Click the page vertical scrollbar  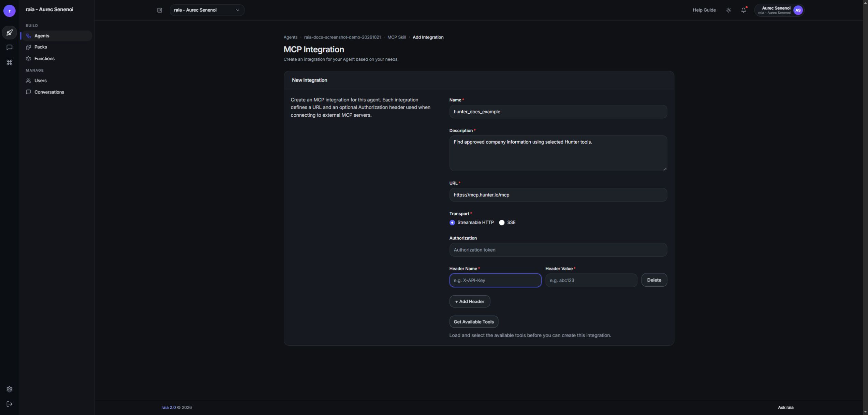[865, 207]
